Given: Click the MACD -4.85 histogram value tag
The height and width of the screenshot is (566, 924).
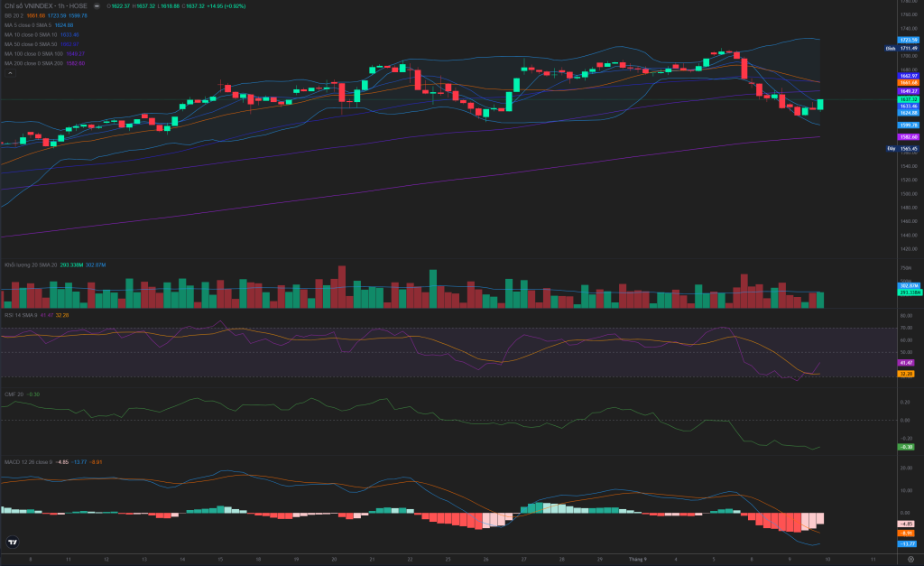Looking at the screenshot, I should 906,524.
